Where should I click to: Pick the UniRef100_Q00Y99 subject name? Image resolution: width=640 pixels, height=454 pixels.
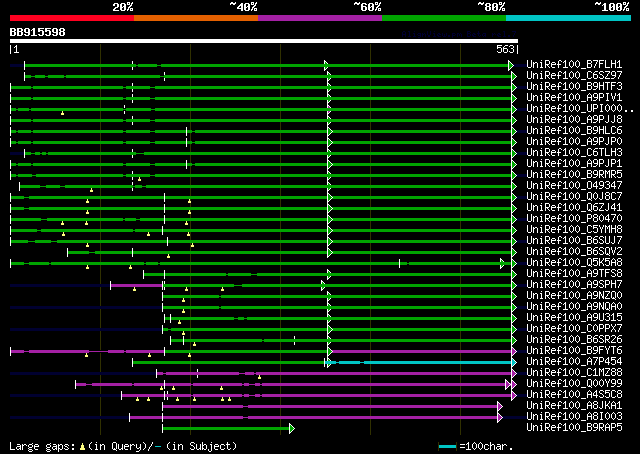pos(574,384)
